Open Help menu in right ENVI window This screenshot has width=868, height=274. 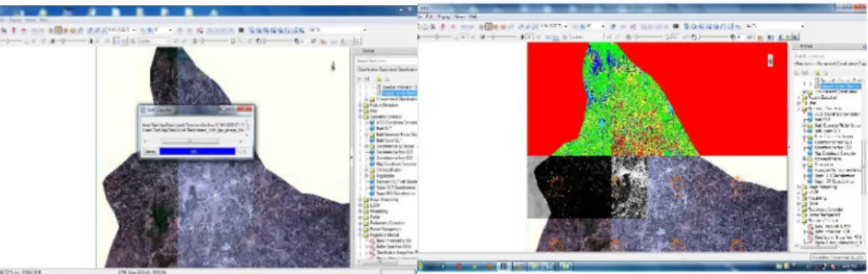(x=473, y=17)
